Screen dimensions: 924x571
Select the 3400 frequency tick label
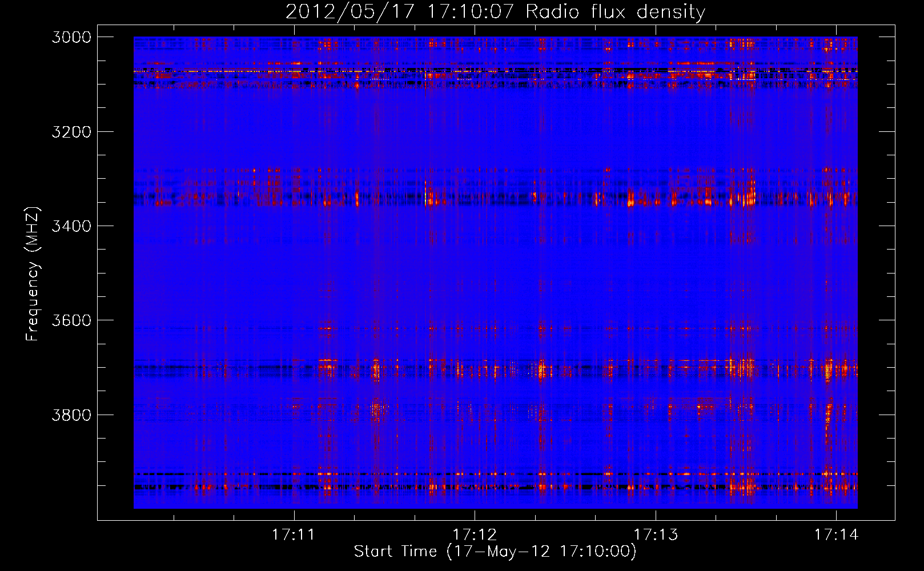(71, 226)
